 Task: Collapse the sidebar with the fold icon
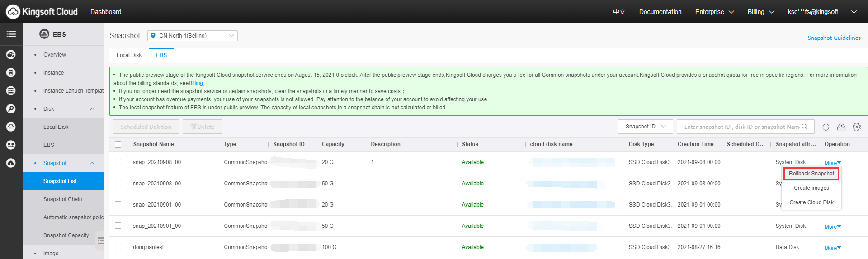coord(100,240)
